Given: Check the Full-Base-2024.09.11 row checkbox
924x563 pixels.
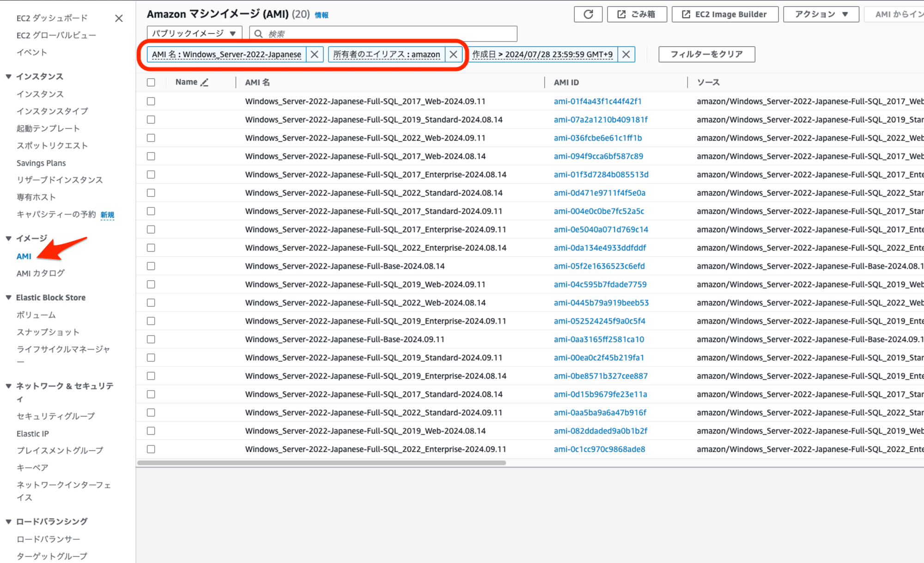Looking at the screenshot, I should click(x=151, y=339).
